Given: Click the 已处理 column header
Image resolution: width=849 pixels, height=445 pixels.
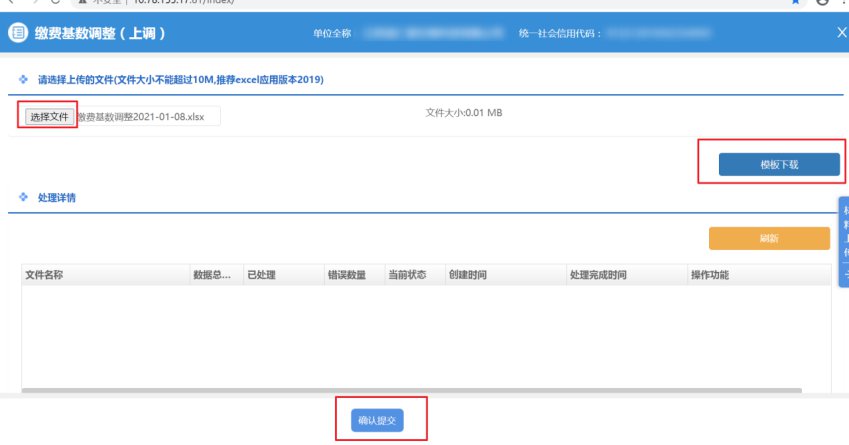Looking at the screenshot, I should 284,275.
